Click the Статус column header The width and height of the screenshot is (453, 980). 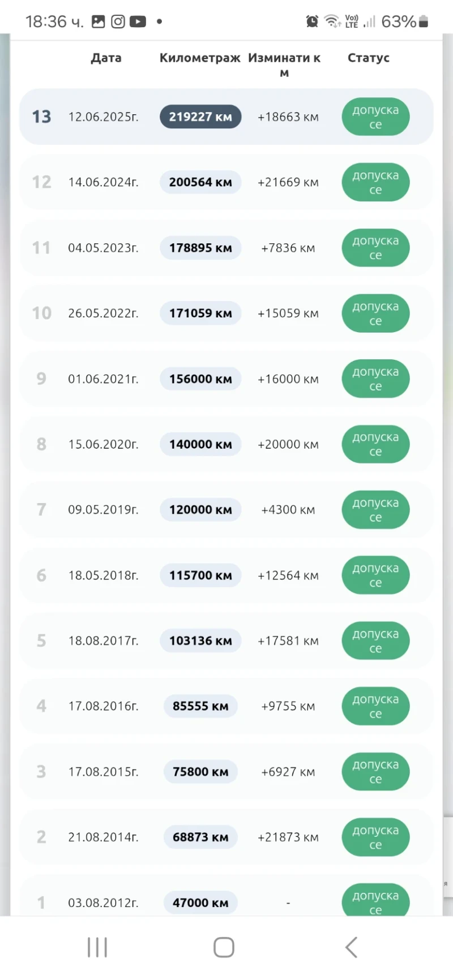pos(369,58)
